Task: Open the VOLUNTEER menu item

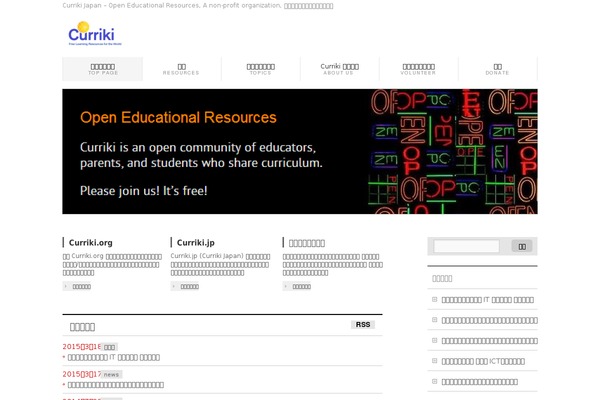Action: pyautogui.click(x=418, y=69)
